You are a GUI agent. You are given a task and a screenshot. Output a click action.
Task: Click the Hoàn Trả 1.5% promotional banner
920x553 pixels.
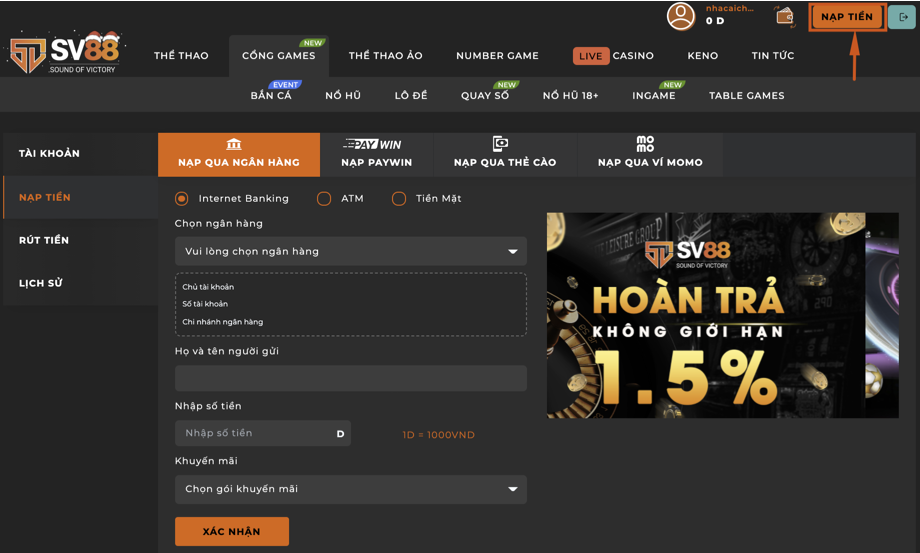click(723, 315)
